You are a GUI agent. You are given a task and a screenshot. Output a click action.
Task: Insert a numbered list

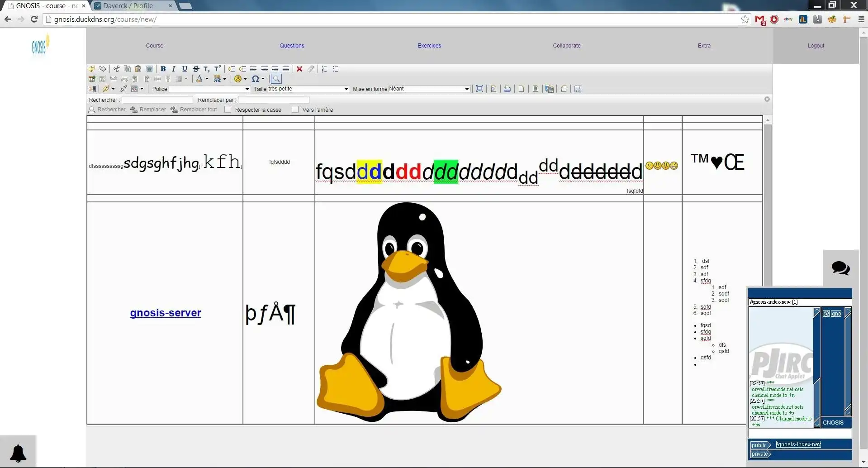[x=324, y=69]
